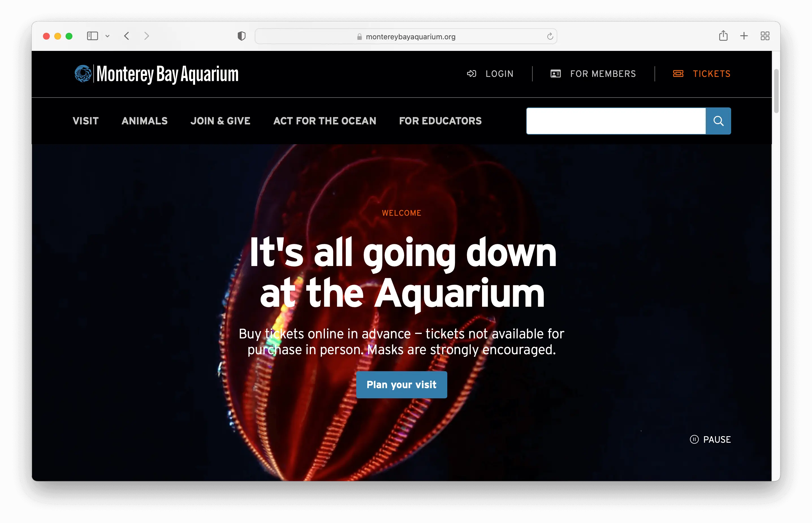Show the tab overview grid icon

(765, 36)
